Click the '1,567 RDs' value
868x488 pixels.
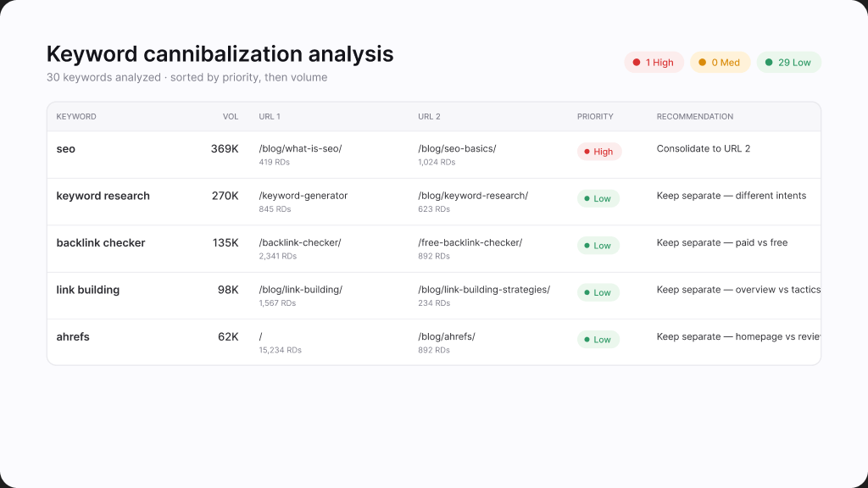tap(277, 304)
